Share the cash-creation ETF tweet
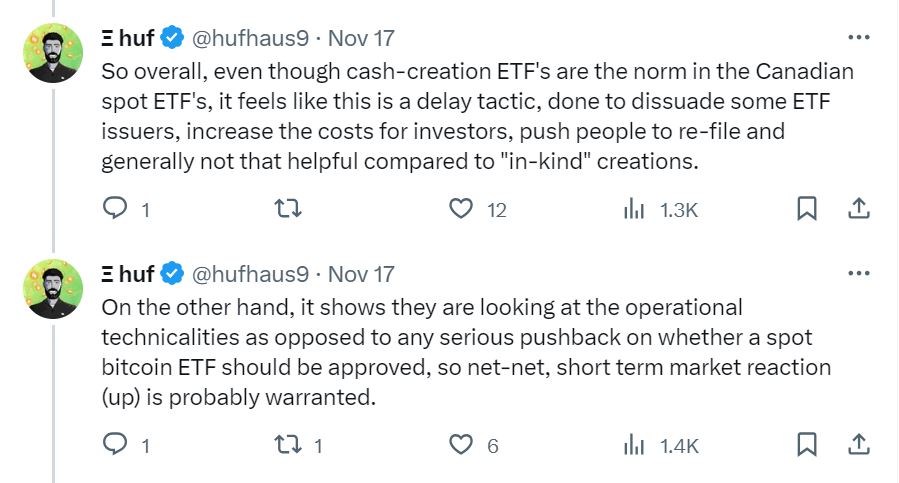 click(857, 209)
